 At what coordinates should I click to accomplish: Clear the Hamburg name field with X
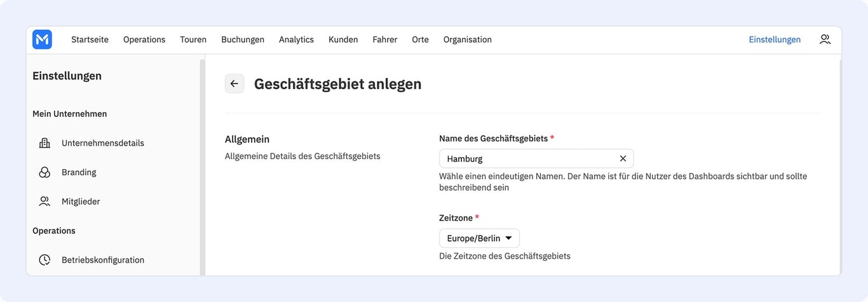coord(623,158)
